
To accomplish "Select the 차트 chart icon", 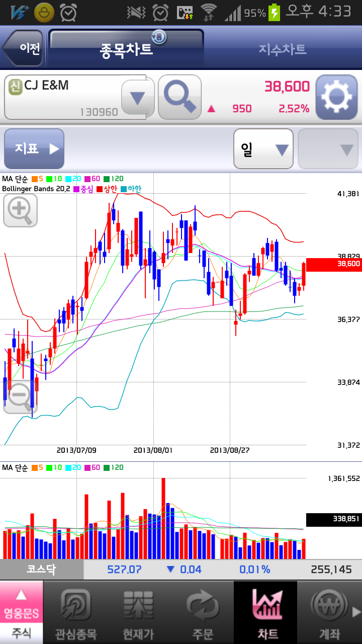I will [x=265, y=612].
